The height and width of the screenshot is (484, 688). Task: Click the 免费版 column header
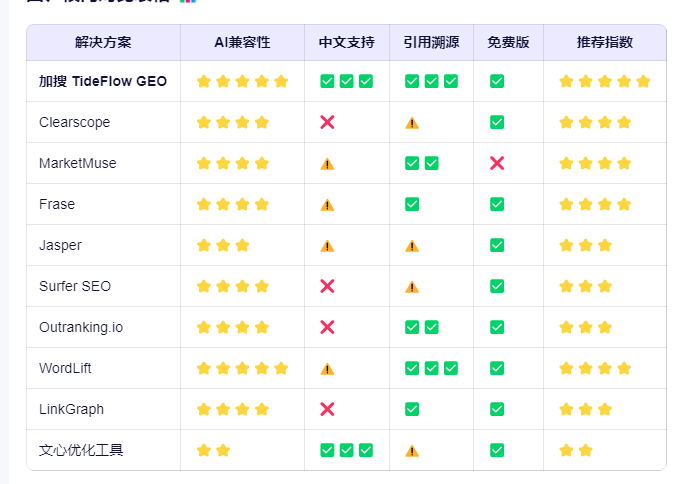pos(508,42)
